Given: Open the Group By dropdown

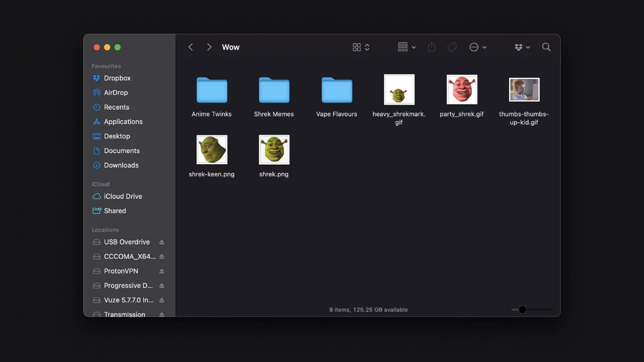Looking at the screenshot, I should (407, 47).
